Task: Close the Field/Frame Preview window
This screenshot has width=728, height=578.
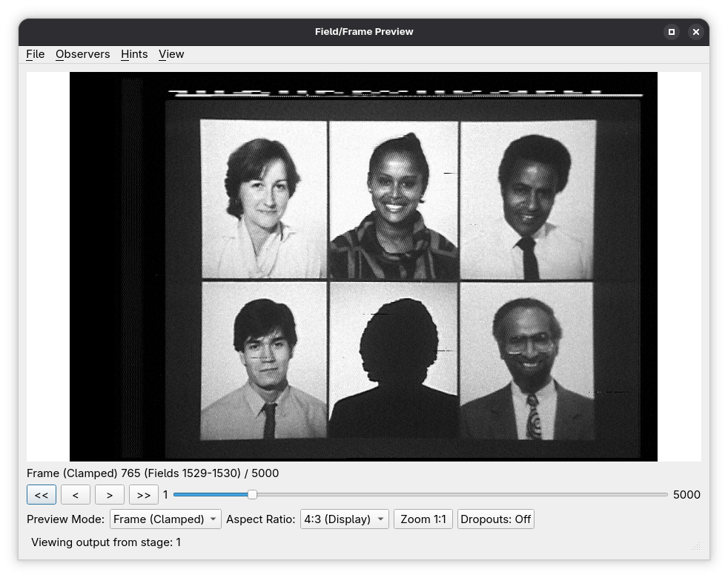Action: 695,32
